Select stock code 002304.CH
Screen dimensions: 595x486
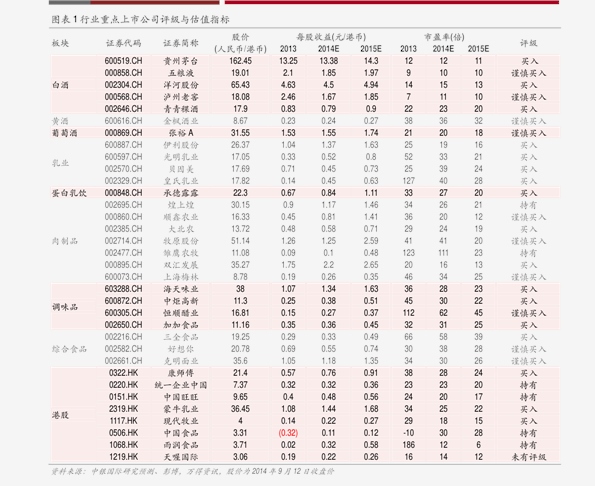tap(123, 85)
